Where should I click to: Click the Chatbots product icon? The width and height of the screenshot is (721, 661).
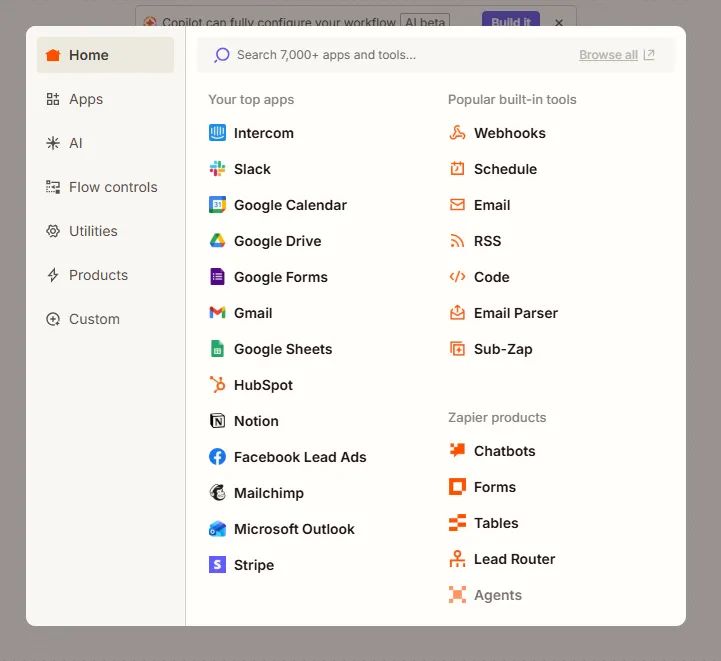pos(457,450)
